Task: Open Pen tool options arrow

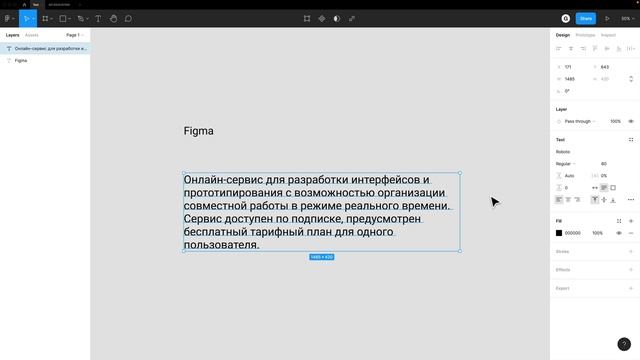Action: pyautogui.click(x=87, y=19)
